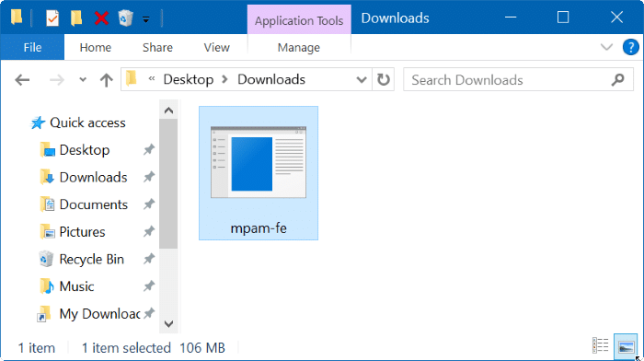Click the Properties checkmark icon in quick access toolbar

coord(52,18)
